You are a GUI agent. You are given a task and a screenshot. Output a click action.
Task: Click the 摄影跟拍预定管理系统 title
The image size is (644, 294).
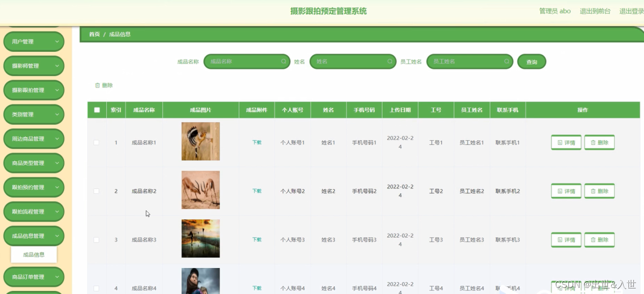(328, 11)
